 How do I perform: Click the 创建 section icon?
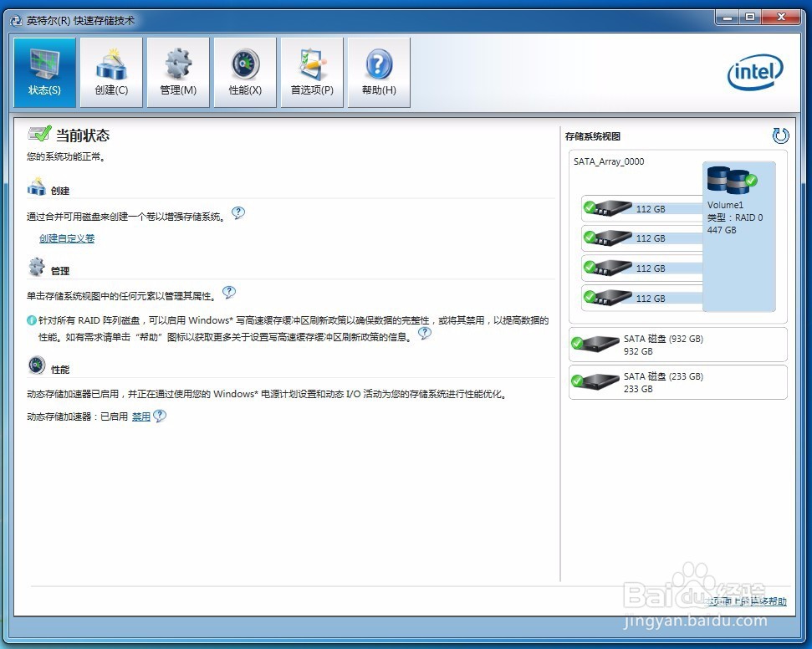tap(36, 187)
